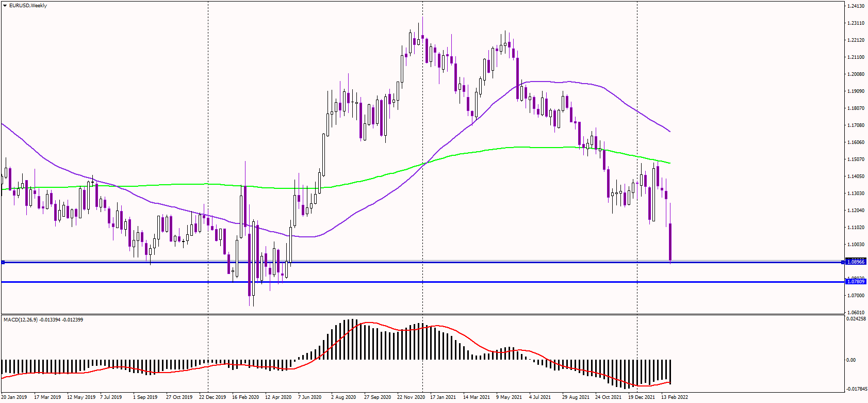Viewport: 868px width, 403px height.
Task: Click the 19 Dec 2021 date label
Action: [642, 397]
